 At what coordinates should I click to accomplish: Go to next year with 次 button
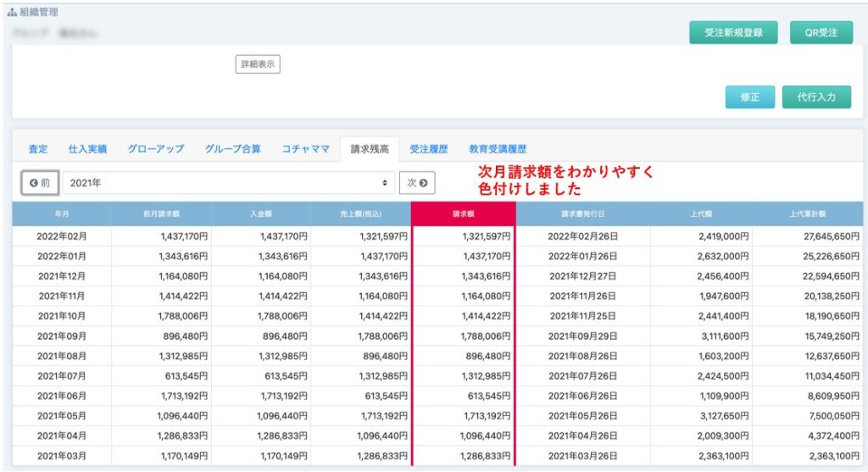tap(416, 183)
